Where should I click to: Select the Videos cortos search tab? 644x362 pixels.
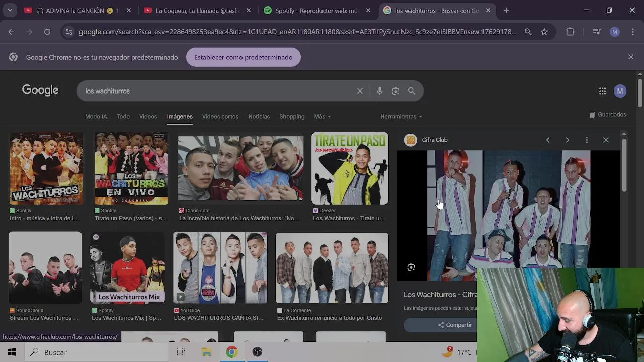pos(220,116)
